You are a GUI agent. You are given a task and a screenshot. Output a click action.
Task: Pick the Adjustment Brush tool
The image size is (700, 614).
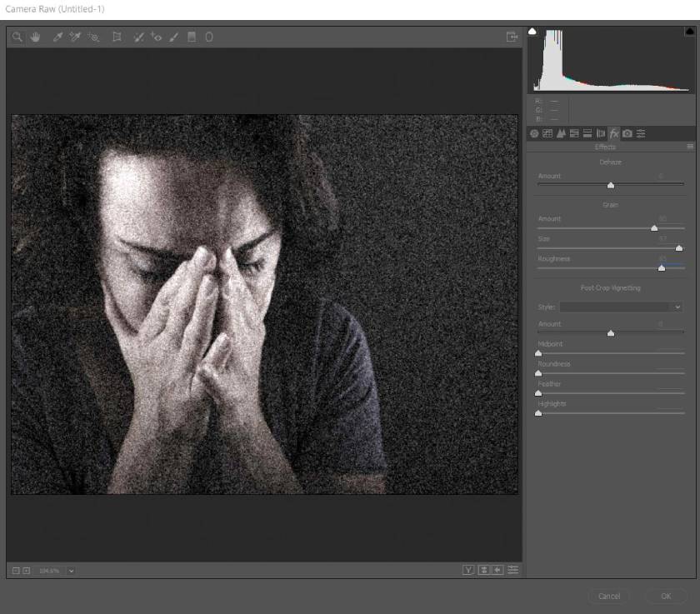[x=173, y=37]
